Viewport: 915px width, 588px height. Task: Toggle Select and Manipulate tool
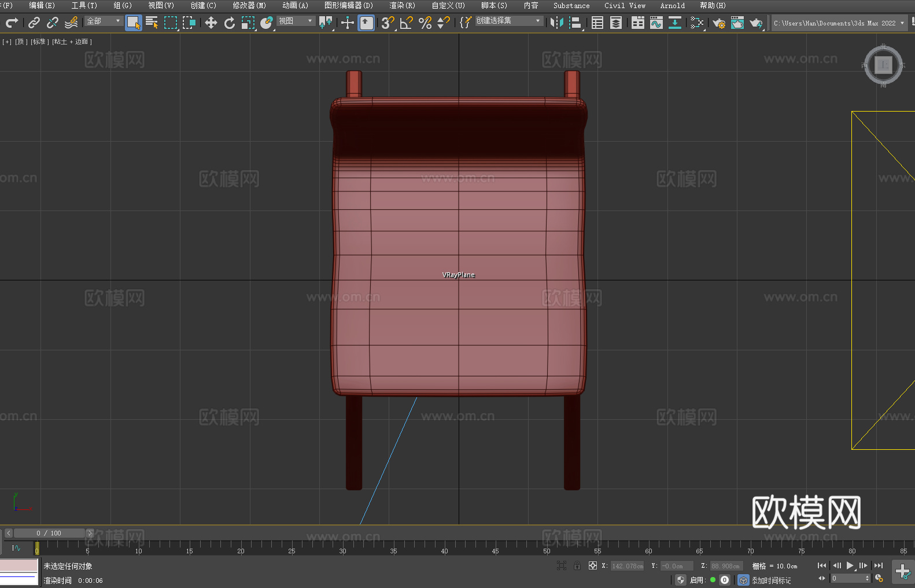[348, 23]
